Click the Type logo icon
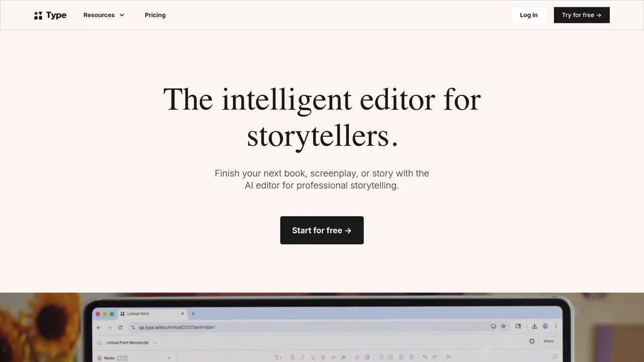The width and height of the screenshot is (644, 362). [x=38, y=15]
